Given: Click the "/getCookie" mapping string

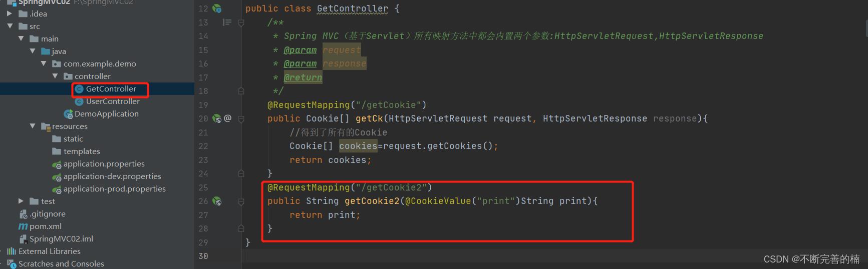Looking at the screenshot, I should [x=388, y=105].
